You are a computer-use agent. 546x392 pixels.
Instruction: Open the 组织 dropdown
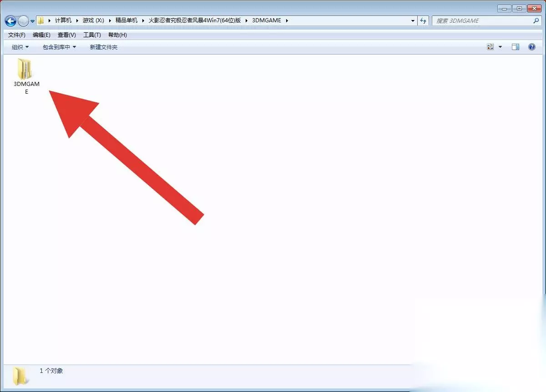pos(20,47)
